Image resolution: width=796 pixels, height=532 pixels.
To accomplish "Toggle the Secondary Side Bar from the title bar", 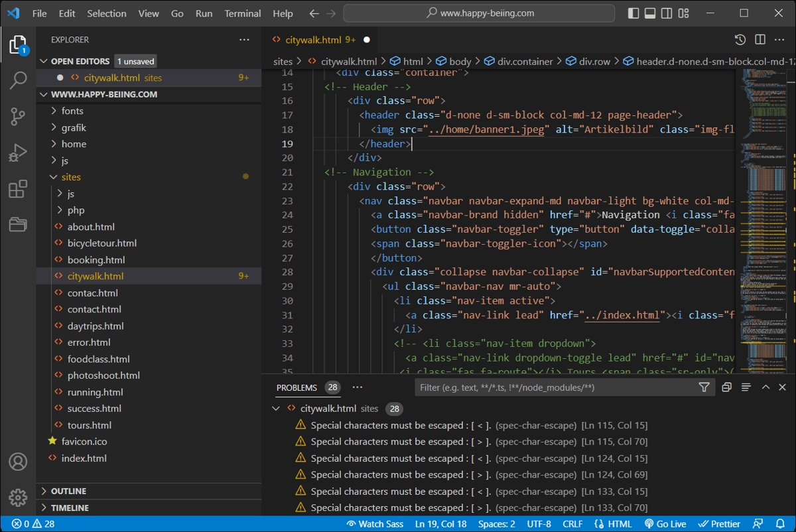I will click(666, 13).
